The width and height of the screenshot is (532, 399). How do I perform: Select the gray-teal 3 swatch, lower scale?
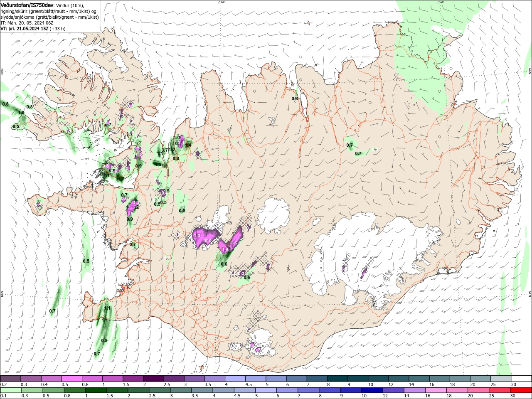point(181,390)
